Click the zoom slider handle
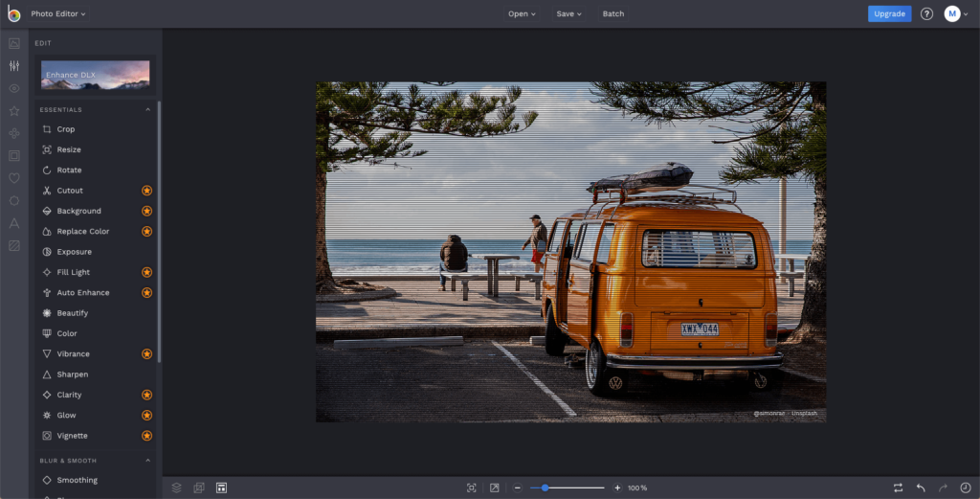 point(545,488)
